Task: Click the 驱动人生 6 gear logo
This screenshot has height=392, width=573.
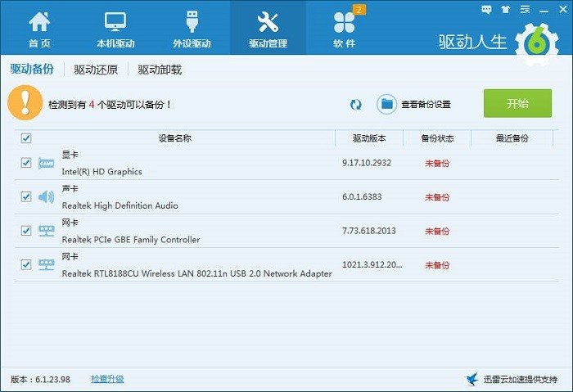Action: (x=536, y=43)
